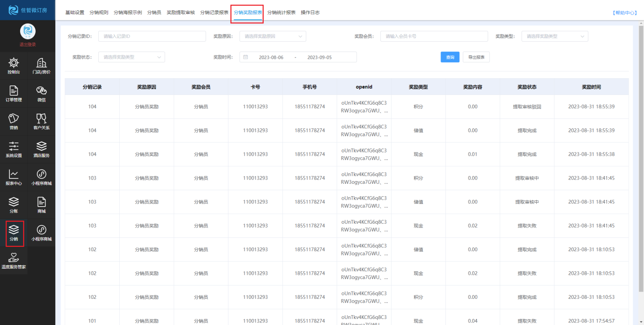Click the 奖励原因 column header

(x=146, y=87)
